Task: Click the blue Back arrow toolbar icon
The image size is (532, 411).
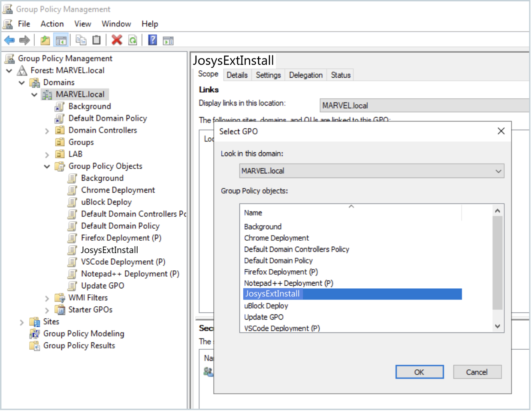Action: click(x=9, y=40)
